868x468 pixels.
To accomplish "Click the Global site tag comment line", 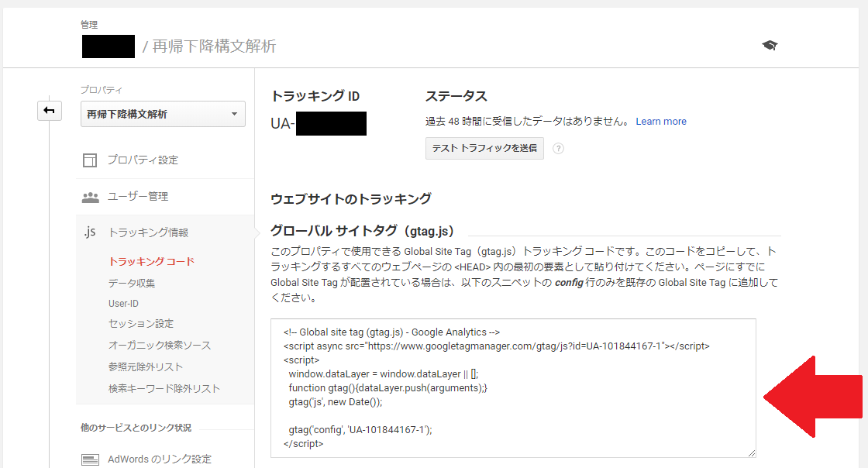I will [392, 332].
